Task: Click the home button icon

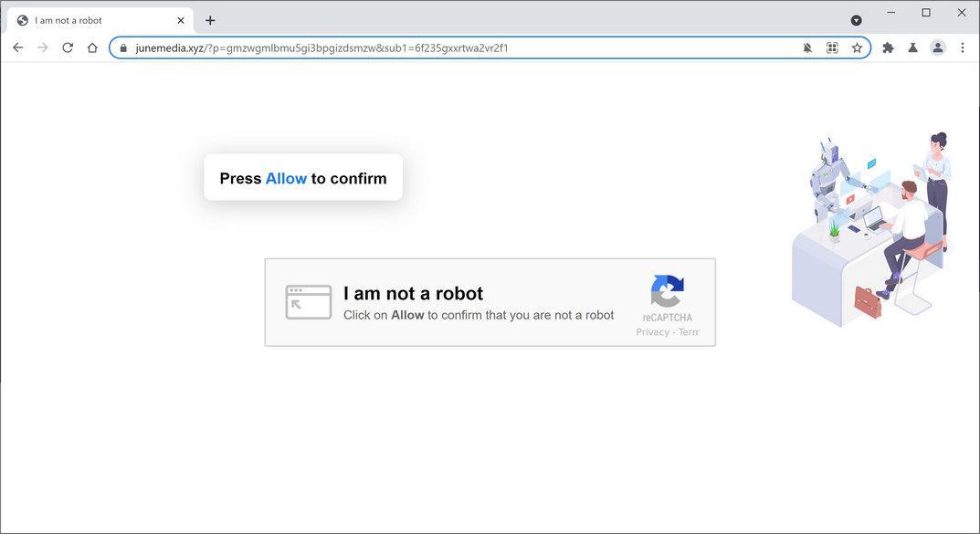Action: coord(91,47)
